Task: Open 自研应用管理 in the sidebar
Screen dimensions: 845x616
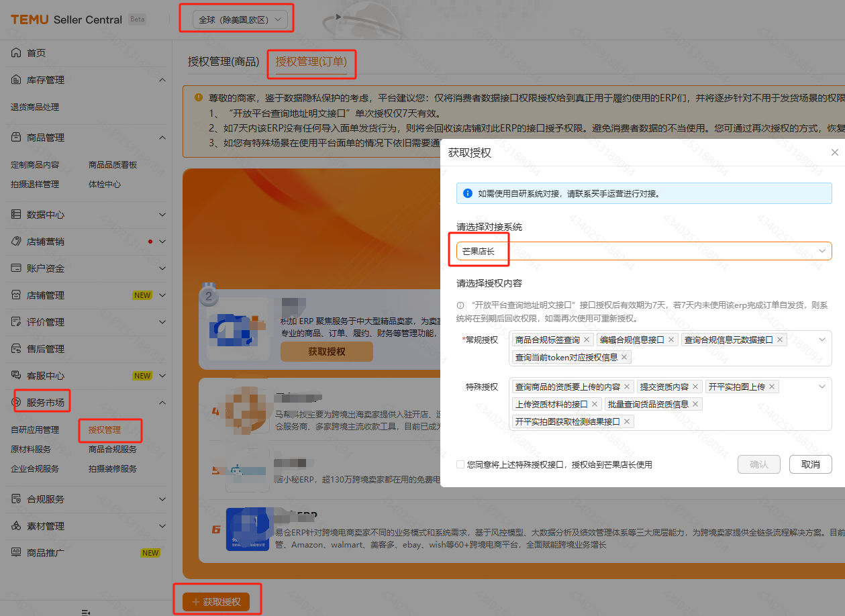Action: click(x=35, y=429)
